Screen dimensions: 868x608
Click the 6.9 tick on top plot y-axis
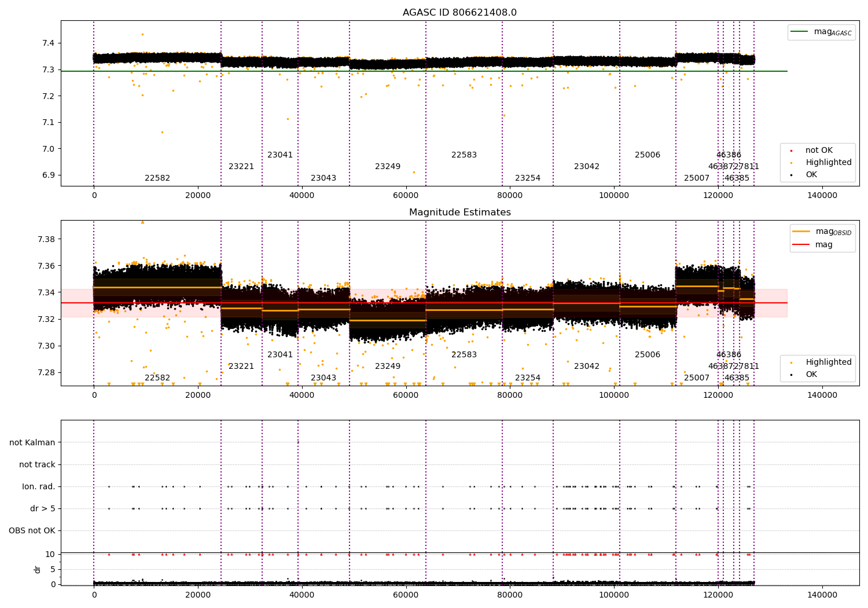click(x=49, y=175)
